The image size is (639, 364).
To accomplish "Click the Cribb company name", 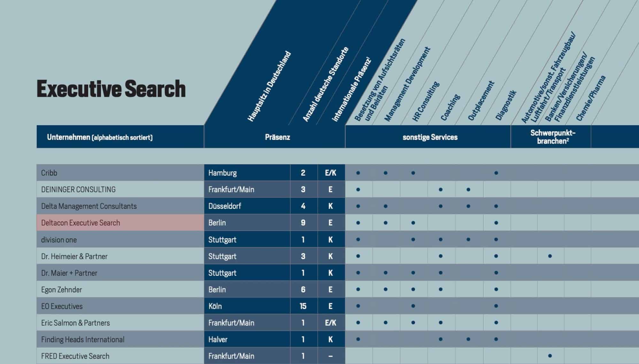I will pyautogui.click(x=49, y=173).
